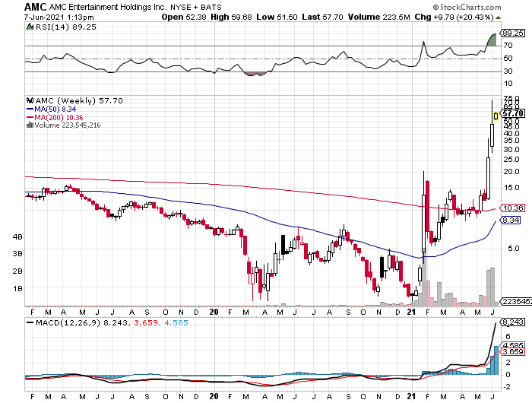Click the 4B volume axis label
532x403 pixels.
(x=17, y=236)
